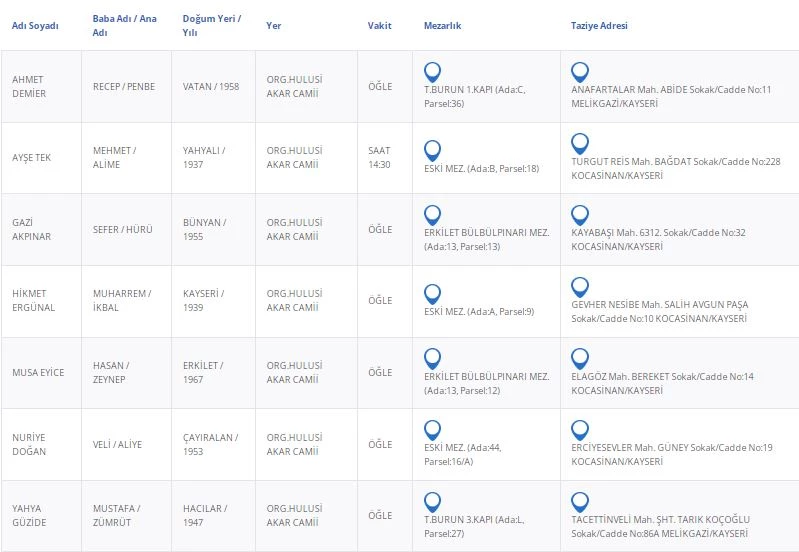Open cemetery location pin for Ayşe Tek
The image size is (799, 552).
tap(432, 151)
